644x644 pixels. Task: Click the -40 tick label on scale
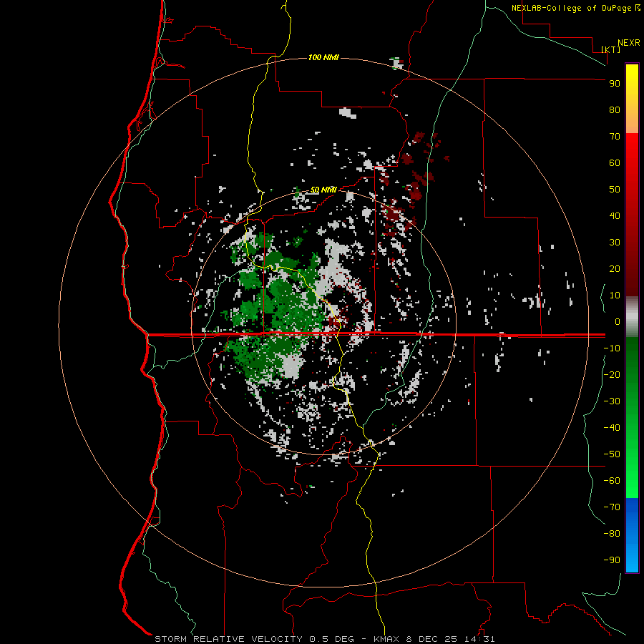pos(612,428)
